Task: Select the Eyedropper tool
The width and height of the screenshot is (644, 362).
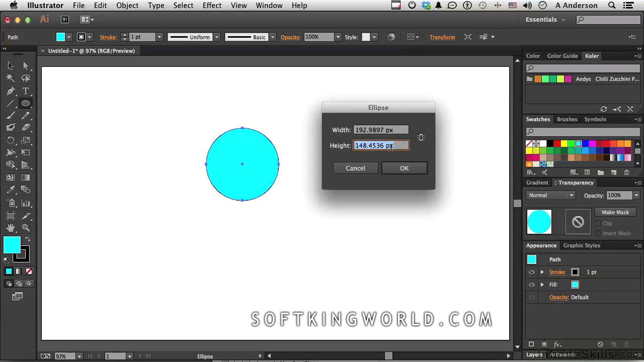Action: click(x=11, y=190)
